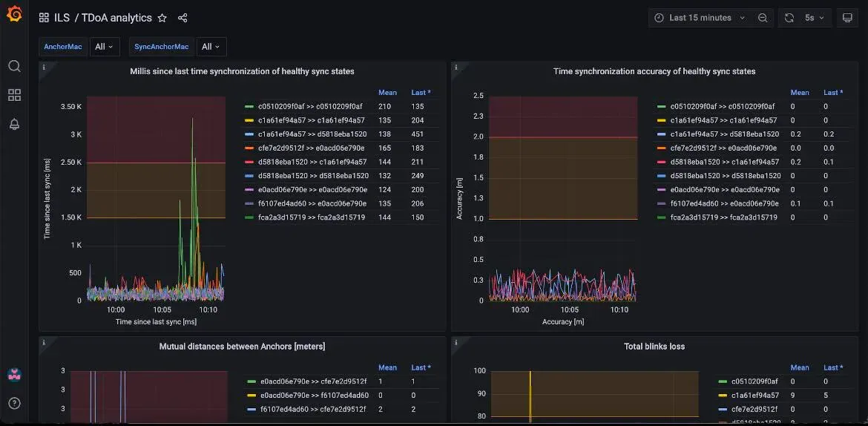
Task: Open color picker for fca2a3d15719 in Millis legend
Action: 249,217
